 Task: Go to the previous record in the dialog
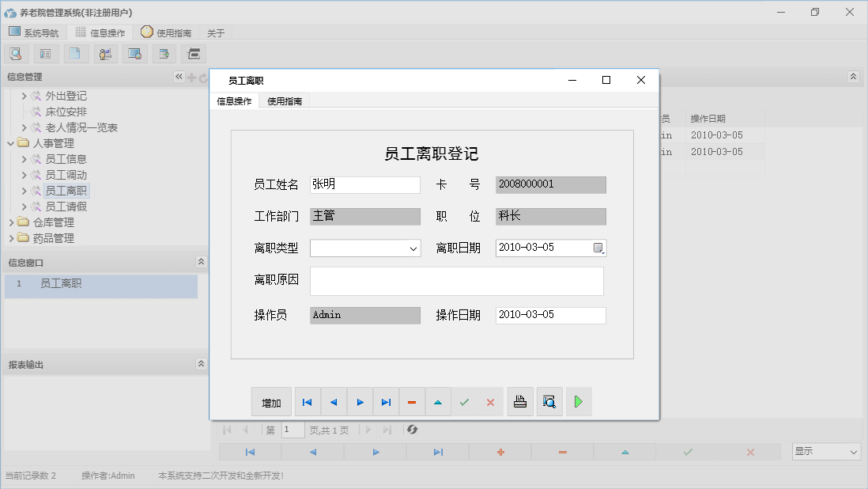333,401
